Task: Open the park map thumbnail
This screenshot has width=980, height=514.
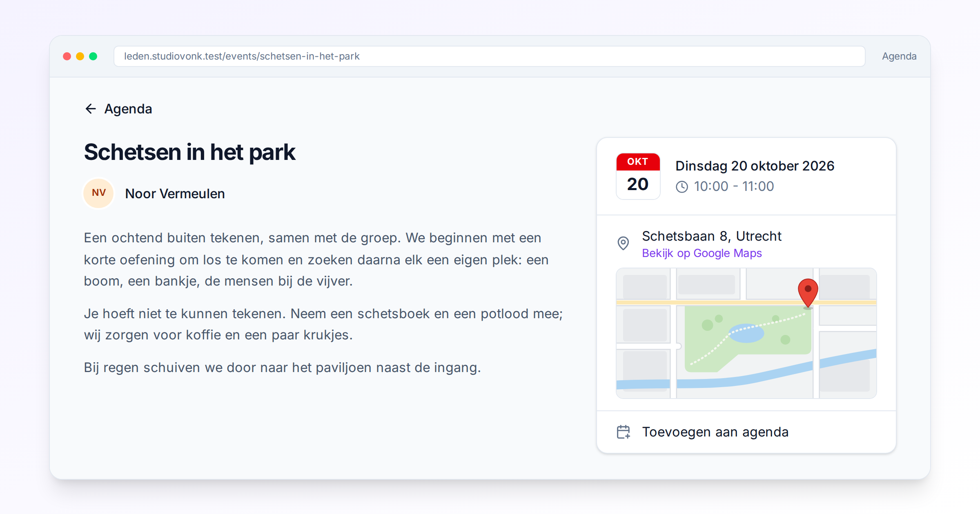Action: pos(746,333)
